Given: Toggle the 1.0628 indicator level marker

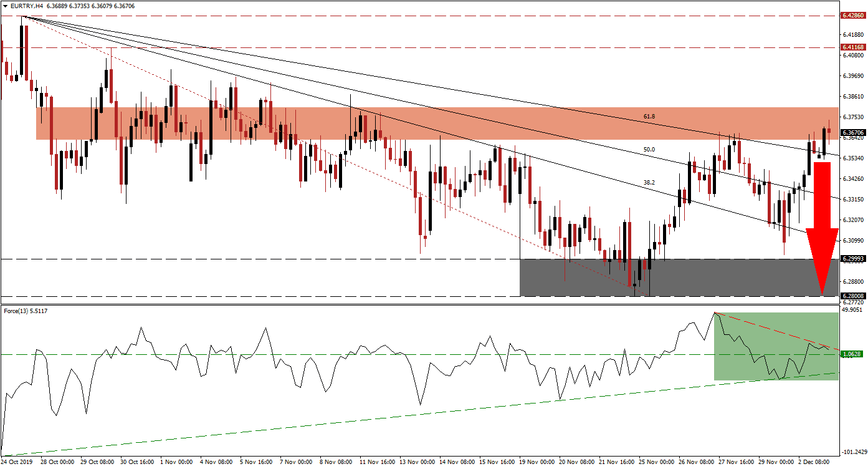Looking at the screenshot, I should [x=852, y=352].
